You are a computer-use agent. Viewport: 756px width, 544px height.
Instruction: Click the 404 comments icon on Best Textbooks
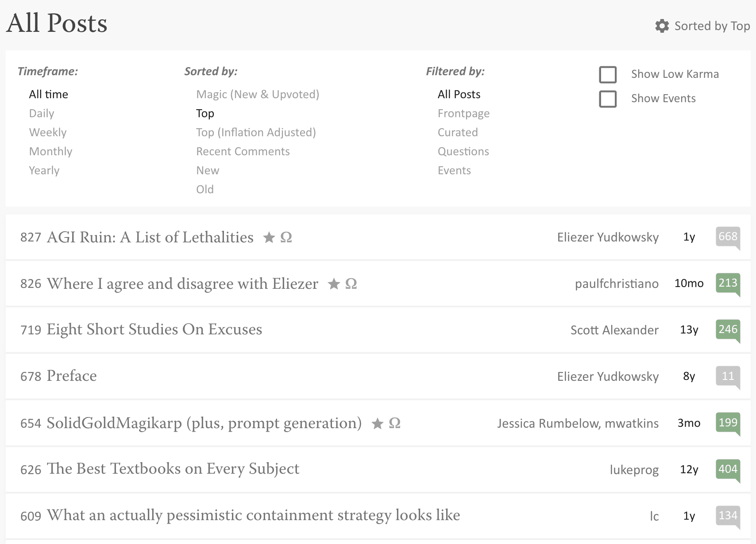[x=728, y=469]
